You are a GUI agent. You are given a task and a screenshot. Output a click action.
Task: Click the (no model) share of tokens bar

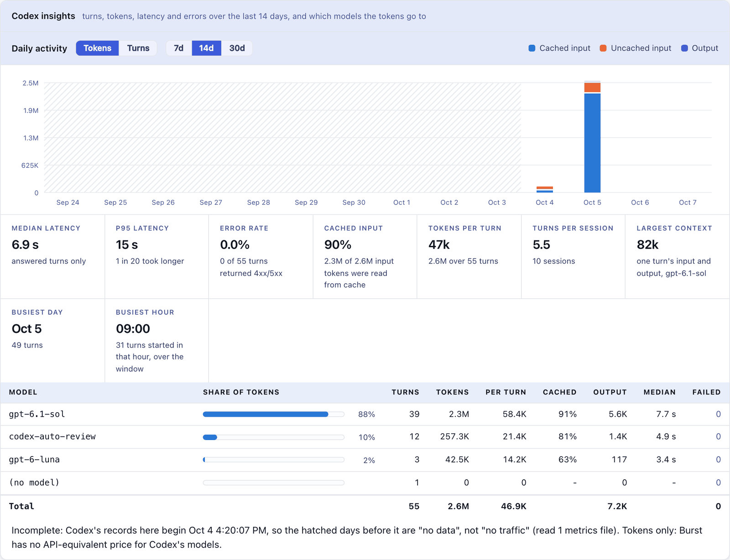[x=274, y=482]
